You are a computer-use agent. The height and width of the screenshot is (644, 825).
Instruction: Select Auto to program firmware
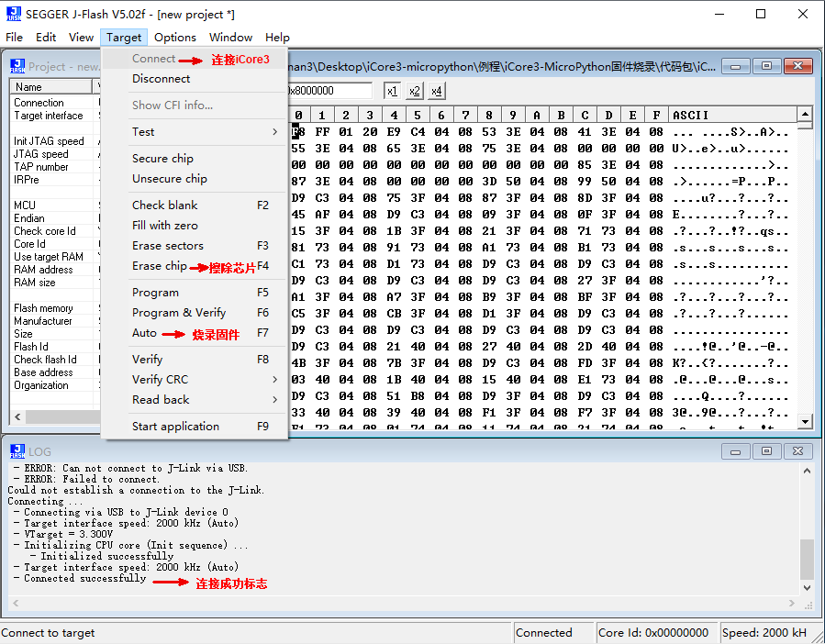[x=144, y=333]
